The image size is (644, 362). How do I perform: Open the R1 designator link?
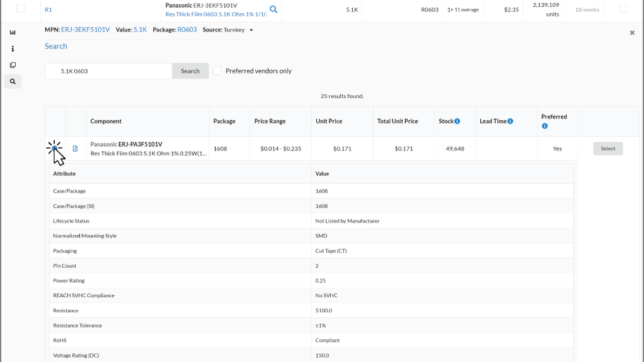point(48,9)
